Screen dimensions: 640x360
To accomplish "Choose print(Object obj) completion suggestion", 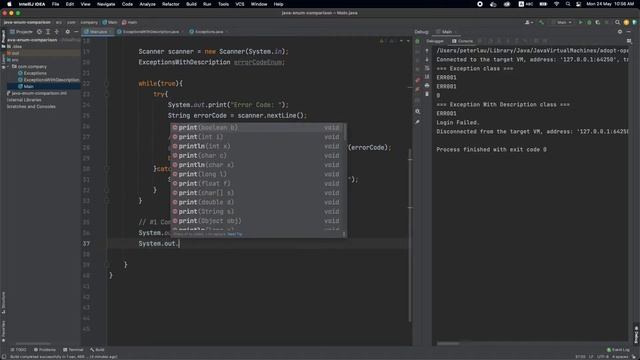I will [x=258, y=221].
